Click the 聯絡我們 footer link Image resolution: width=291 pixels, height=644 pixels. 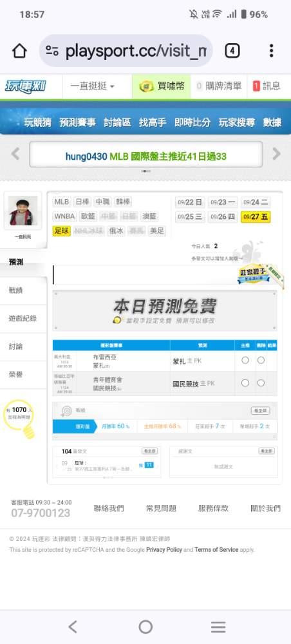coord(109,509)
